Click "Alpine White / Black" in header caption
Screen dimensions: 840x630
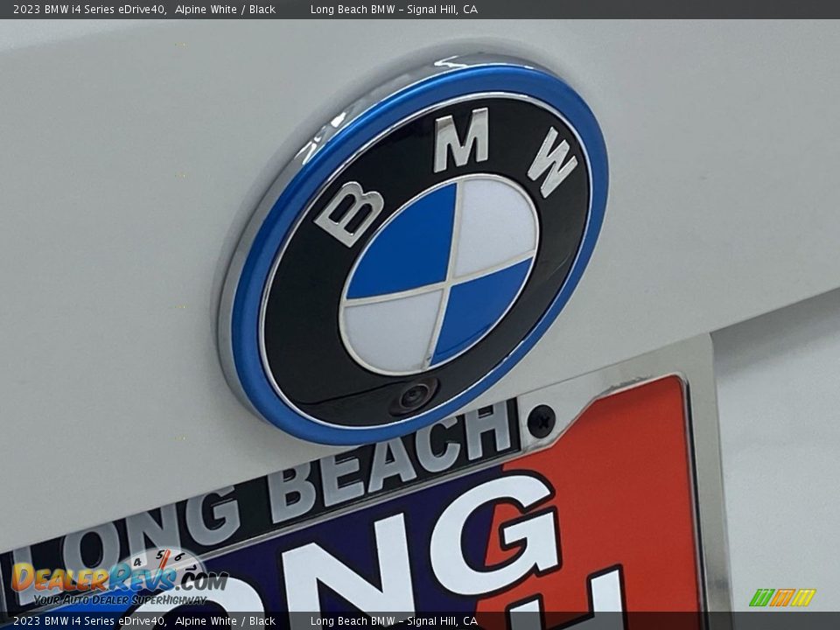tap(225, 9)
